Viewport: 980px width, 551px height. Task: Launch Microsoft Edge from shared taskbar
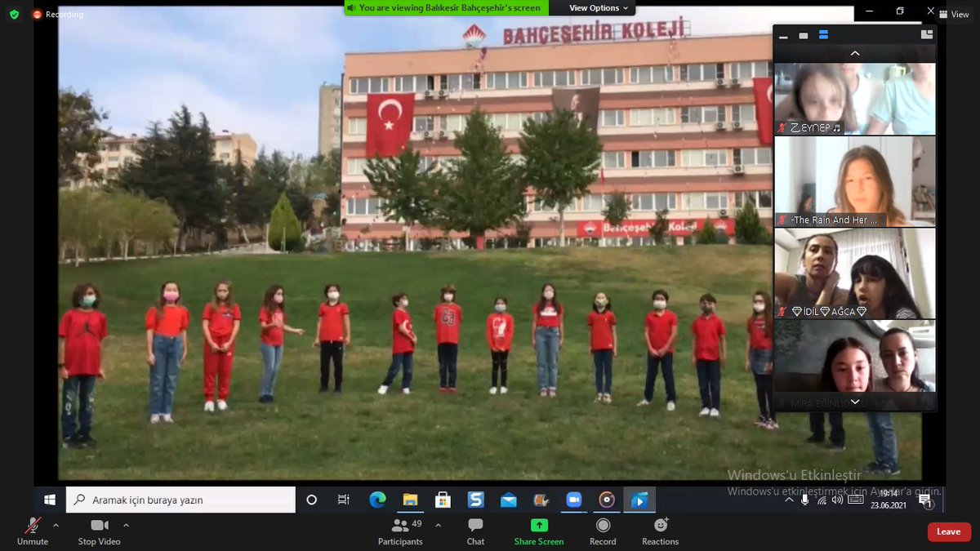coord(376,500)
